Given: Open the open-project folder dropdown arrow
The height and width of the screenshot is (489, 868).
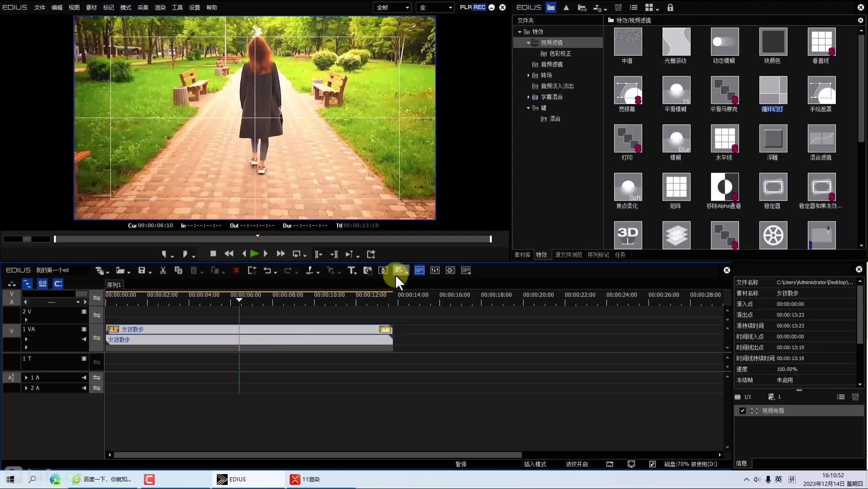Looking at the screenshot, I should [x=129, y=272].
